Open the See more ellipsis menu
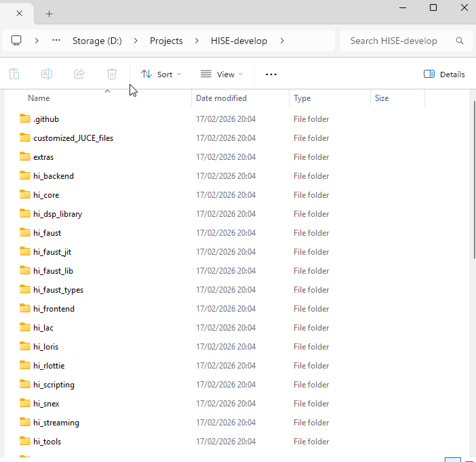The image size is (476, 462). [271, 75]
